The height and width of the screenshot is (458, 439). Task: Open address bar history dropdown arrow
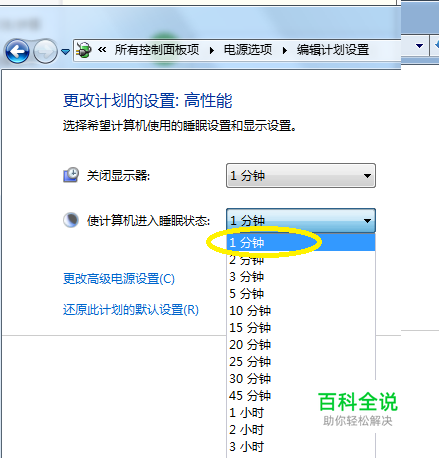click(x=419, y=46)
